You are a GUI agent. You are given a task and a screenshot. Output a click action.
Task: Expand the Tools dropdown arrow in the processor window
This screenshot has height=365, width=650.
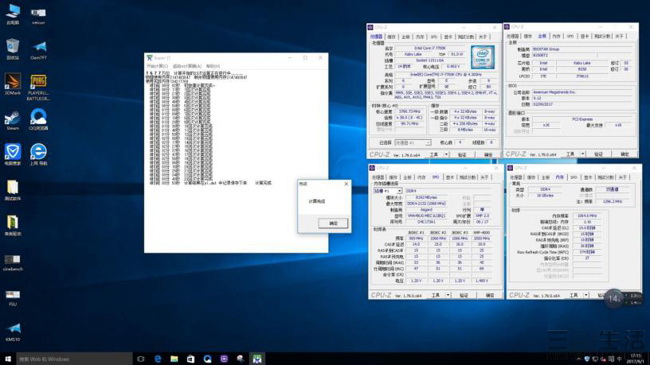[x=446, y=155]
